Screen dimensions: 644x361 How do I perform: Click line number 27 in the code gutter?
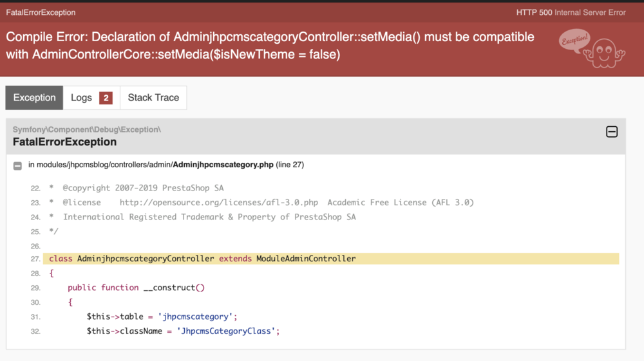point(35,259)
